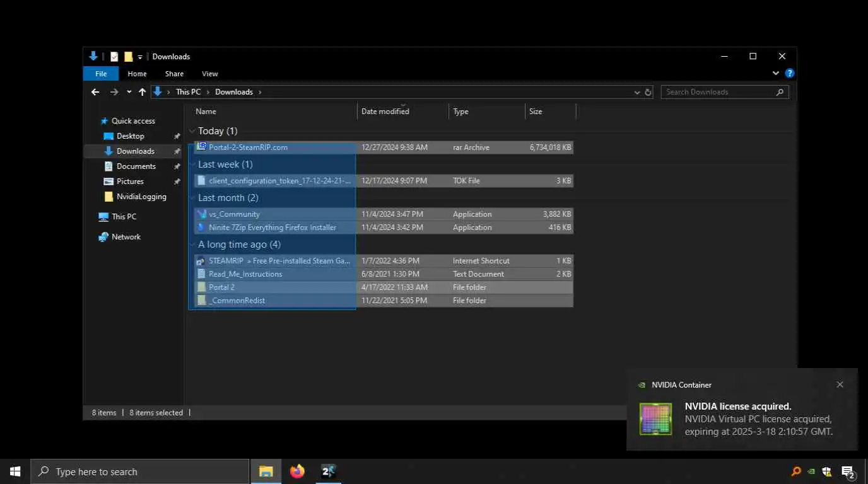
Task: Select This PC in the navigation pane
Action: pos(124,217)
